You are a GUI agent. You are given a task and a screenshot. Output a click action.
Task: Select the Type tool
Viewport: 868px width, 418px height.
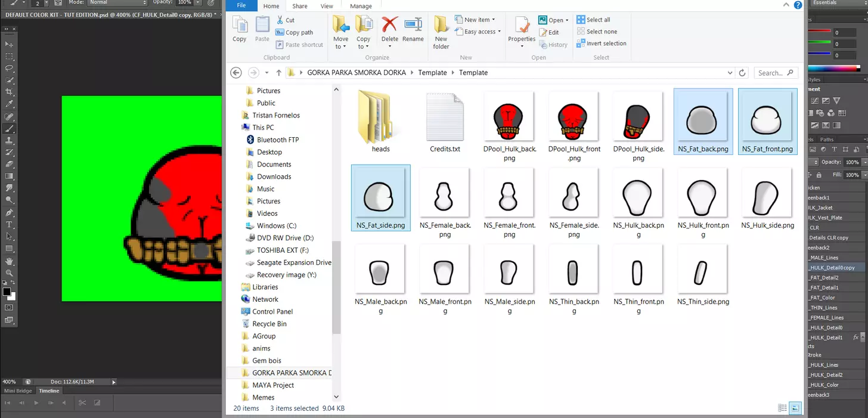9,225
